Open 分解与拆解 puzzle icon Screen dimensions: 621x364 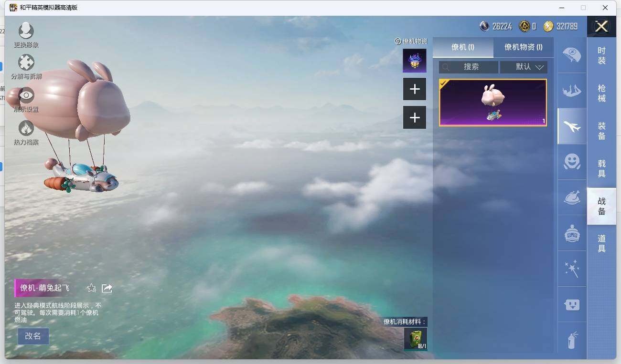pos(26,62)
